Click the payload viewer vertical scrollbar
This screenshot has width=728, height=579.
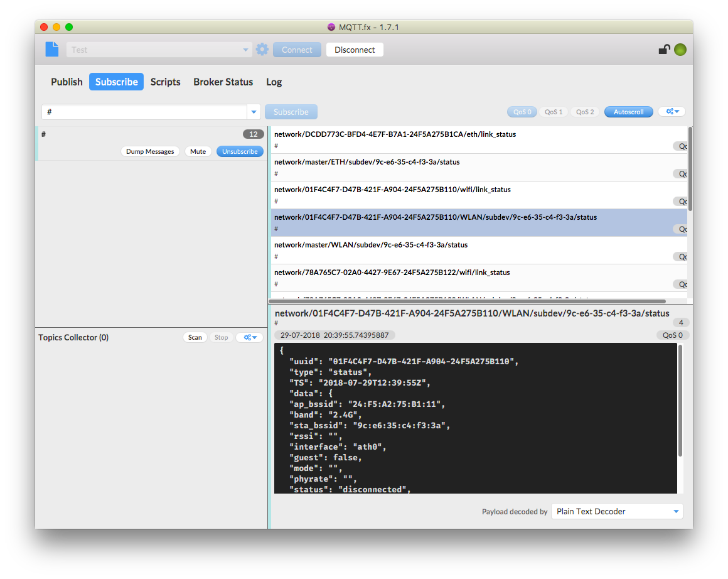[680, 400]
